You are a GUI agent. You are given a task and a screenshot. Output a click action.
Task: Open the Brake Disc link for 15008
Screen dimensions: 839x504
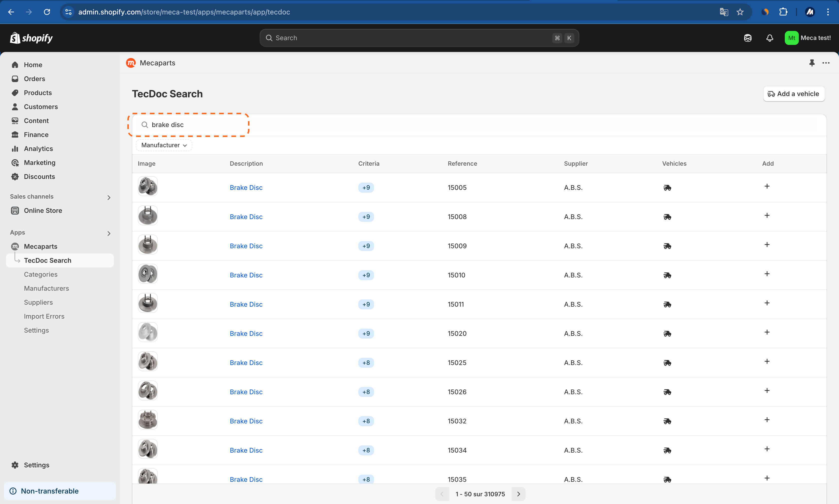click(246, 217)
